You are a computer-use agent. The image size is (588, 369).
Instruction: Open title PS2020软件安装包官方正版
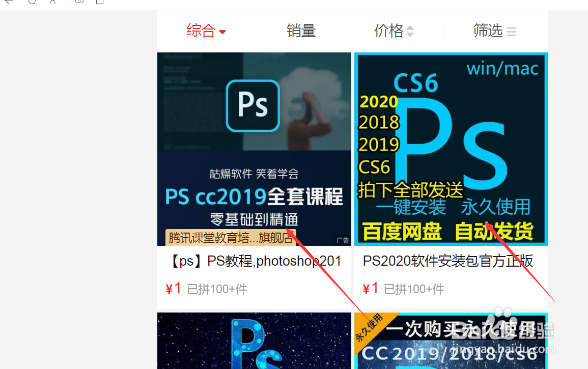pyautogui.click(x=448, y=261)
